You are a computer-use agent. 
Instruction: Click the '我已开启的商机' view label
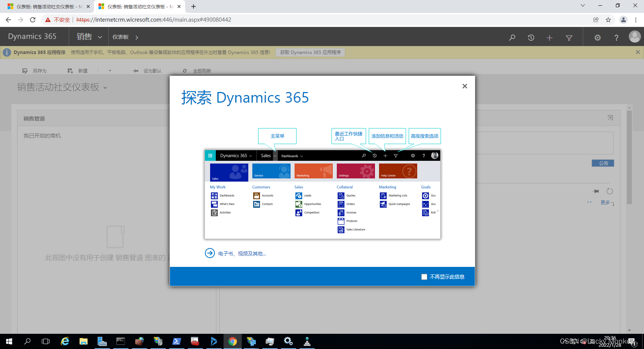coord(42,136)
